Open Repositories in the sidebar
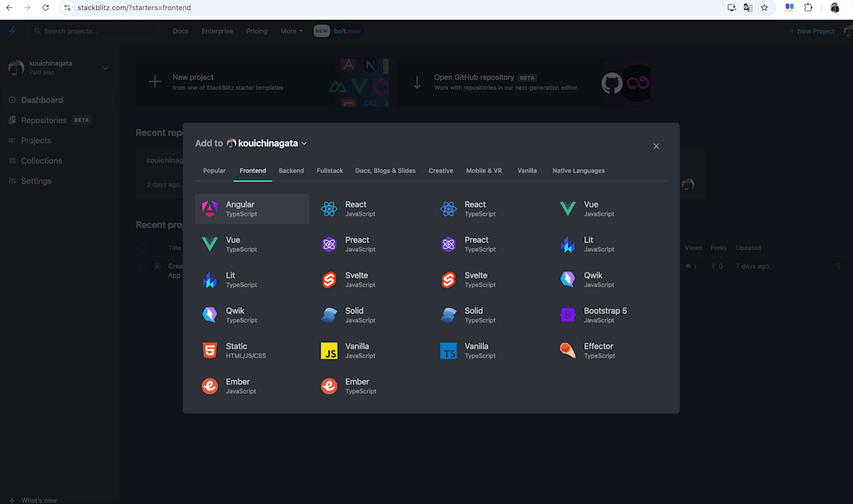The width and height of the screenshot is (853, 504). tap(58, 120)
